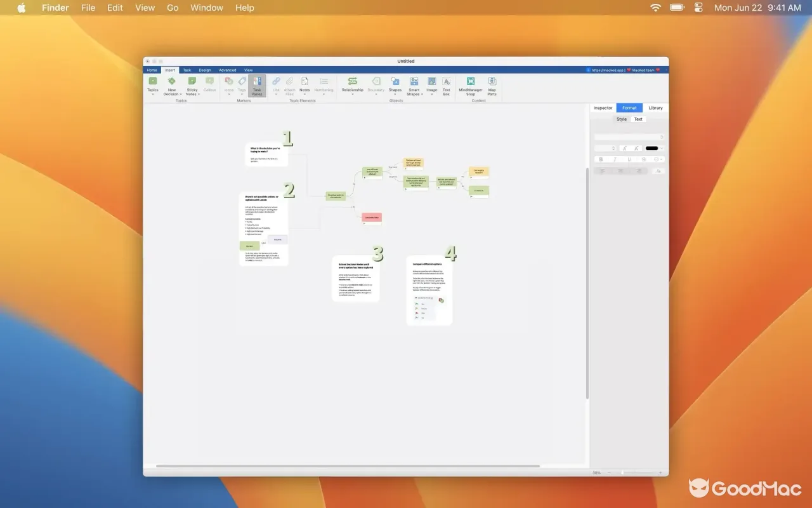This screenshot has height=508, width=812.
Task: Open the Library panel tab
Action: (655, 108)
